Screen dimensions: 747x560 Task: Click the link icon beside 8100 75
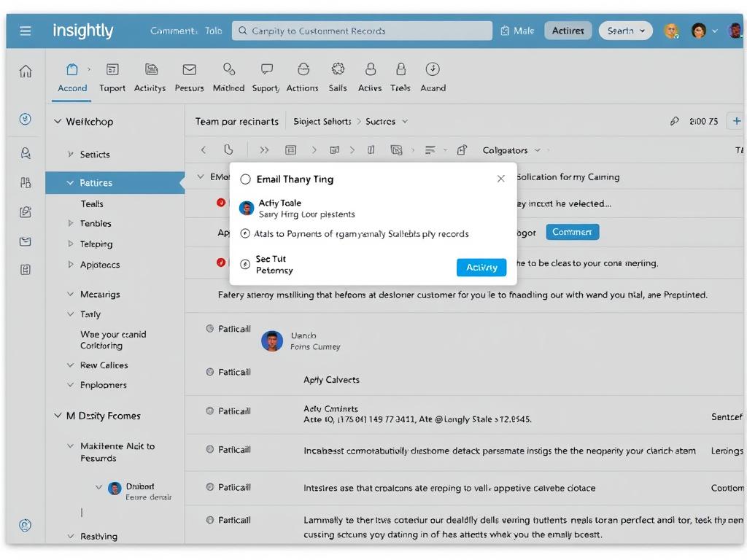(x=674, y=122)
